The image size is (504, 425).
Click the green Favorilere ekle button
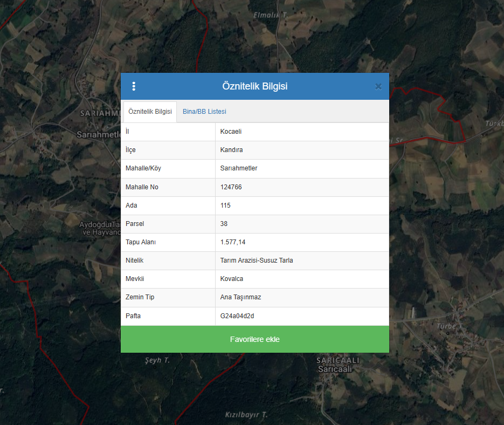pyautogui.click(x=254, y=339)
